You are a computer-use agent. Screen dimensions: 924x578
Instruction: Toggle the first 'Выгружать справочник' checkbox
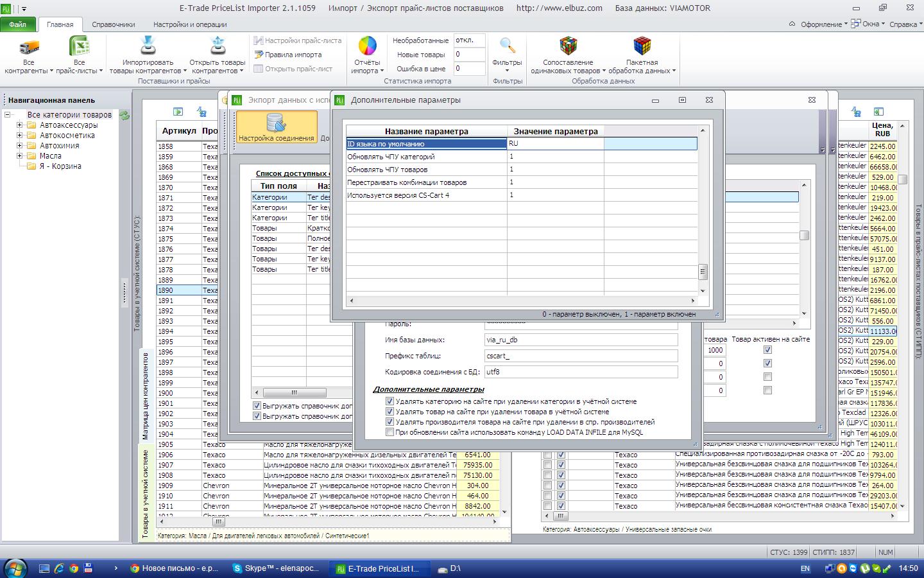point(257,406)
